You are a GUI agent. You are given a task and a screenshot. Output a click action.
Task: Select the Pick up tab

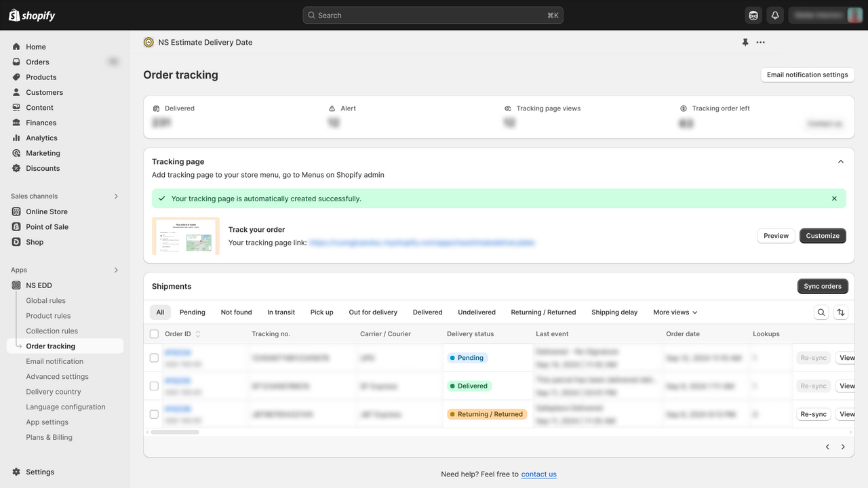coord(322,312)
